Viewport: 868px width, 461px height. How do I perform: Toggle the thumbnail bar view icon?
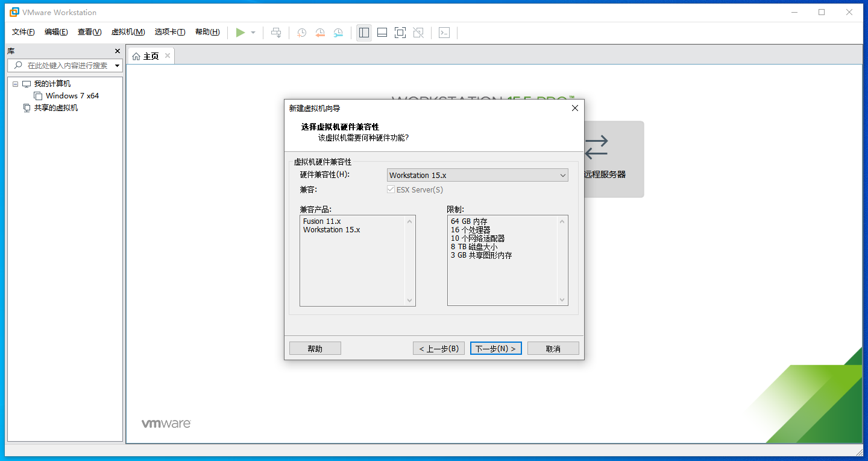pos(382,33)
